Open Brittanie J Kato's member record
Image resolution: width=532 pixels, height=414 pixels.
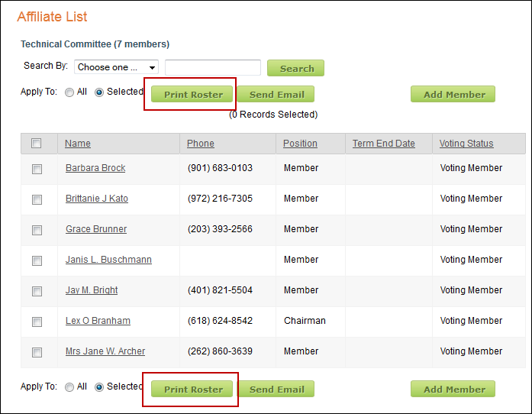click(97, 199)
